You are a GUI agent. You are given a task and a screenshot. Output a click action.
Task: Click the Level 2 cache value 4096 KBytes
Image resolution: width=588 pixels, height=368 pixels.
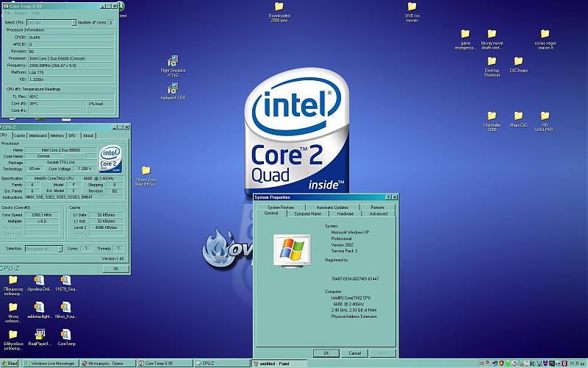click(106, 227)
